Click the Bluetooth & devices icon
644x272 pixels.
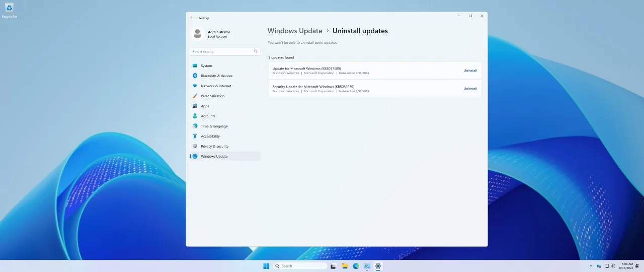195,76
